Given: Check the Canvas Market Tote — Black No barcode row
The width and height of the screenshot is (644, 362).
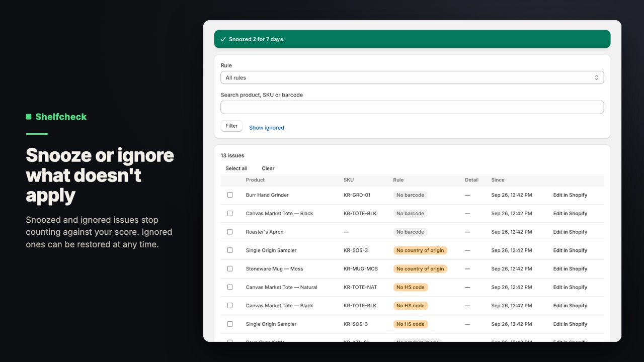Looking at the screenshot, I should tap(230, 214).
